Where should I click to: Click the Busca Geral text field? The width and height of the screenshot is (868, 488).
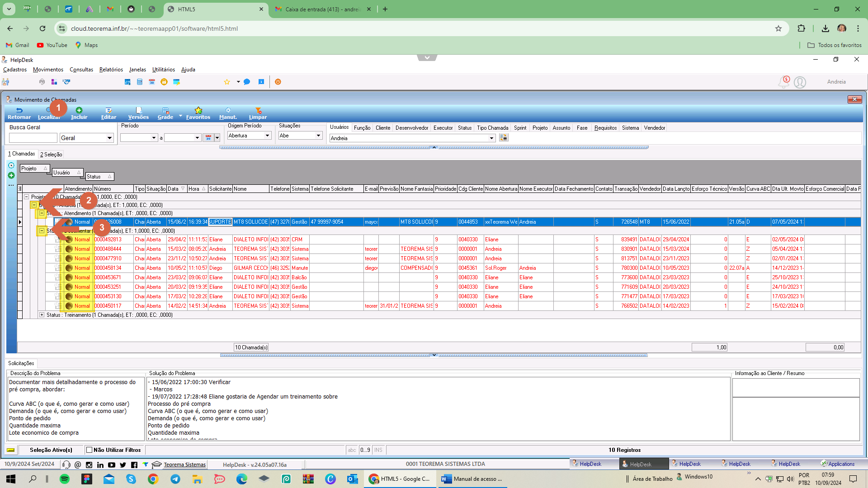point(33,138)
